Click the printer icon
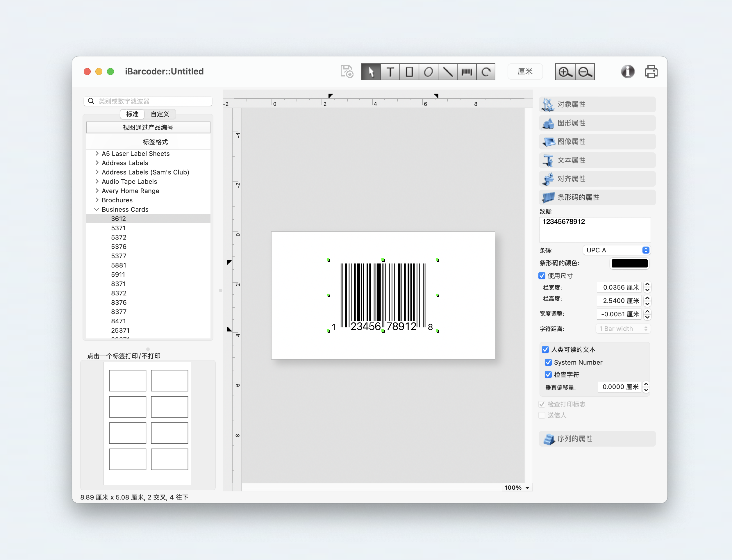Image resolution: width=732 pixels, height=560 pixels. 651,72
